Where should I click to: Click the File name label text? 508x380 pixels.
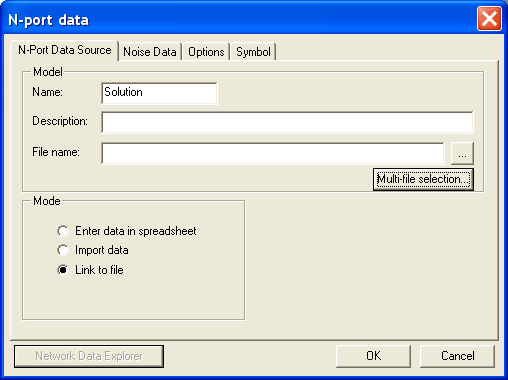(x=56, y=152)
